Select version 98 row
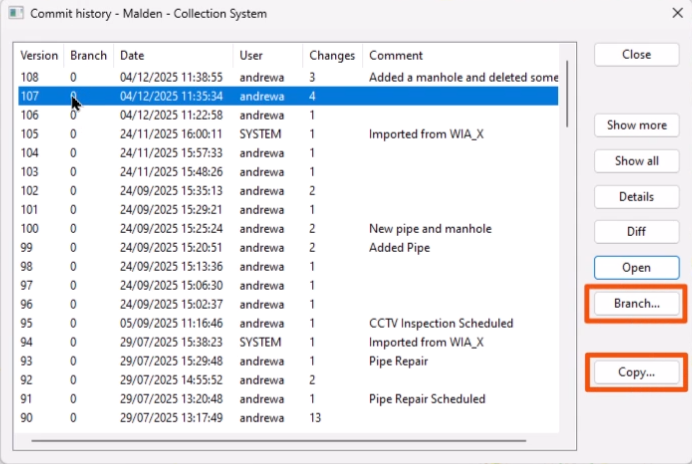The height and width of the screenshot is (464, 692). point(288,267)
